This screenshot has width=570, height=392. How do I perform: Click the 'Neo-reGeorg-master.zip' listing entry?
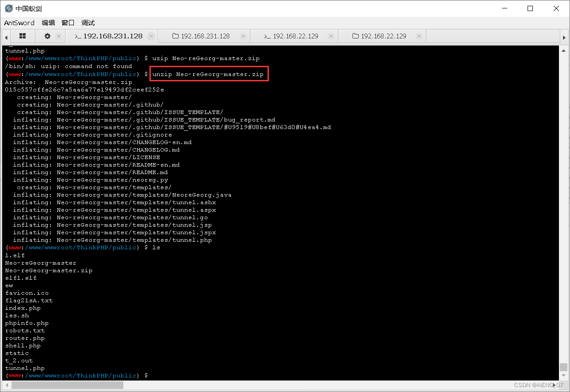click(49, 270)
